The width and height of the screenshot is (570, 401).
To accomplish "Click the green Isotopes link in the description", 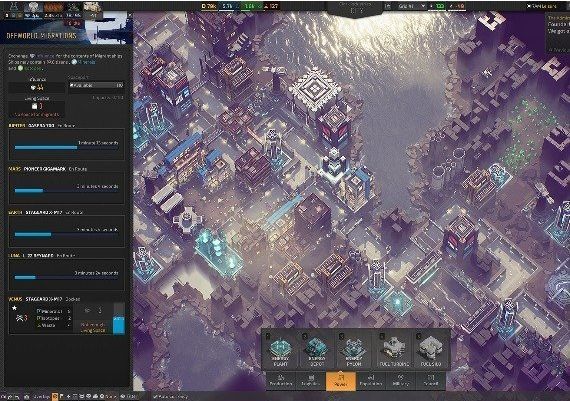I will click(31, 68).
